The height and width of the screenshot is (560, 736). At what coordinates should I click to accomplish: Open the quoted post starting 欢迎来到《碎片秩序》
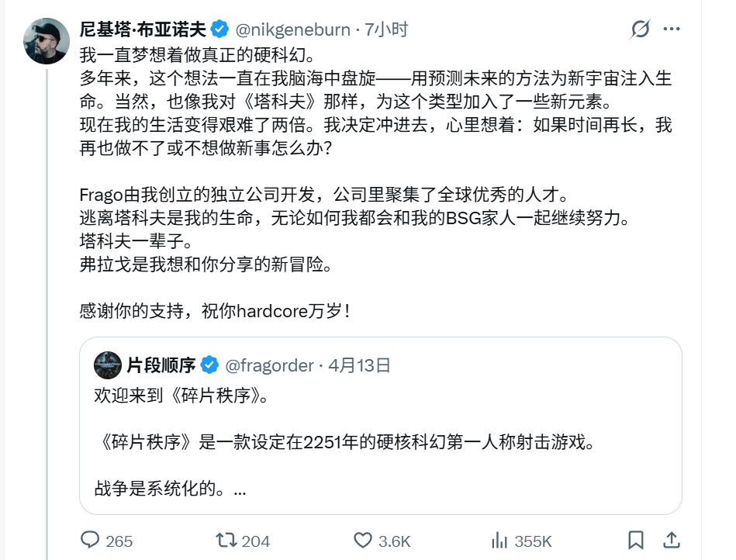[380, 443]
